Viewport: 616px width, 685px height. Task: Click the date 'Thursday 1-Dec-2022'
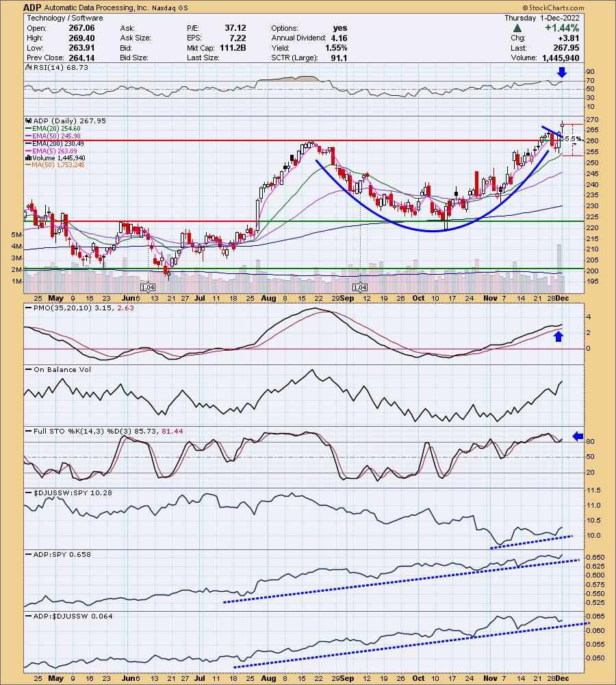tap(542, 18)
